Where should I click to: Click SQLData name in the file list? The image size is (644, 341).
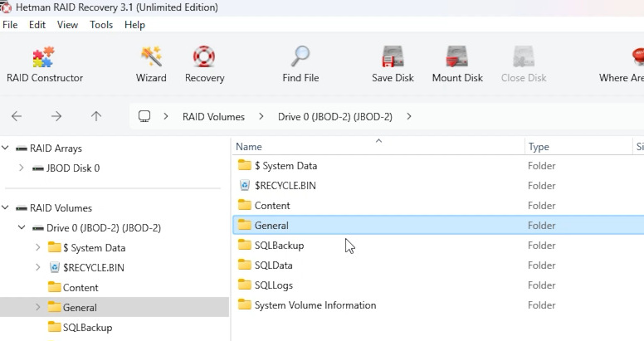(x=274, y=265)
